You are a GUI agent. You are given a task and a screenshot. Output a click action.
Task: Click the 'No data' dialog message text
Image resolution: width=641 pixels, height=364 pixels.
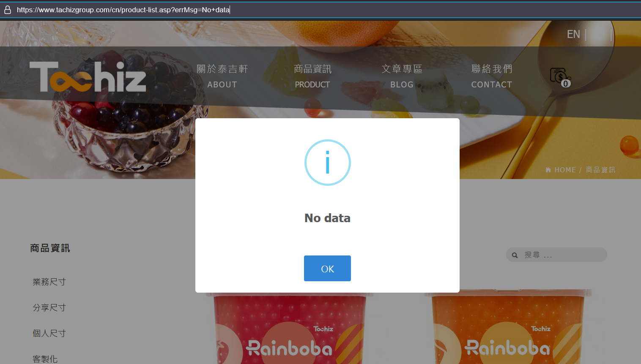(327, 218)
